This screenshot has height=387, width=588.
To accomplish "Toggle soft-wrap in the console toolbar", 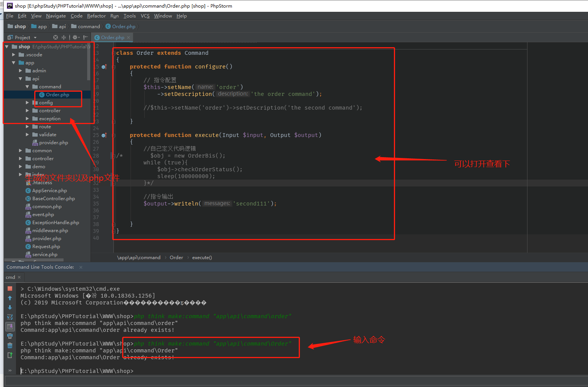I will 10,317.
